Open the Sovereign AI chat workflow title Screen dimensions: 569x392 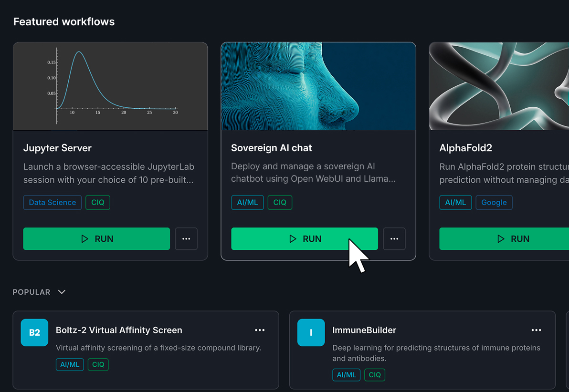(x=271, y=148)
